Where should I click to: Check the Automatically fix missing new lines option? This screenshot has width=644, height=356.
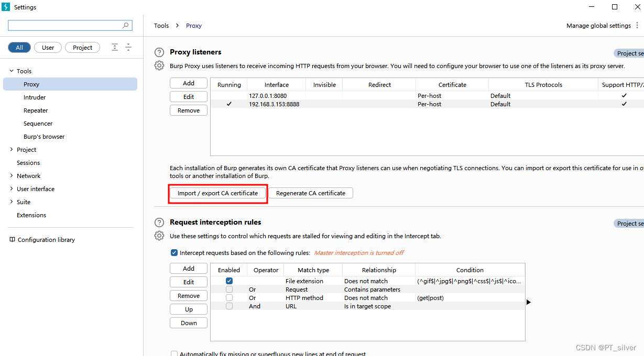(x=174, y=354)
